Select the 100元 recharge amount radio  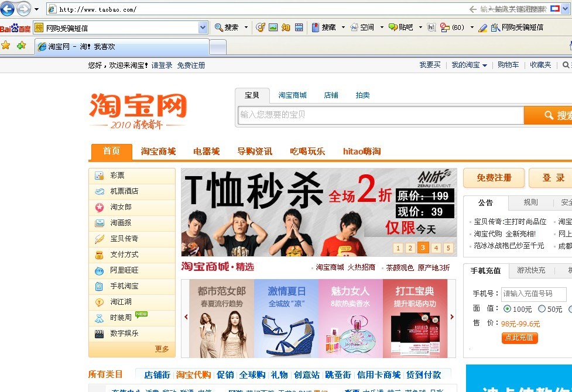(x=507, y=309)
